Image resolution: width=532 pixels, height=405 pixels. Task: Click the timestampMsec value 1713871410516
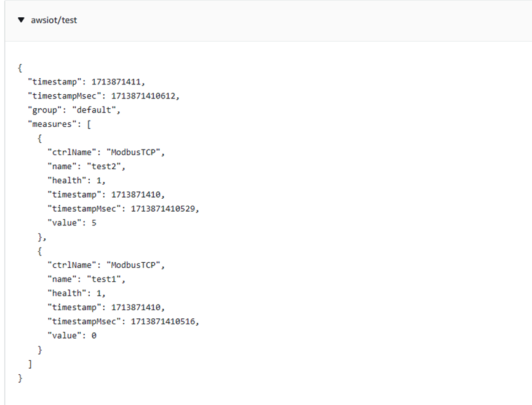click(x=165, y=322)
